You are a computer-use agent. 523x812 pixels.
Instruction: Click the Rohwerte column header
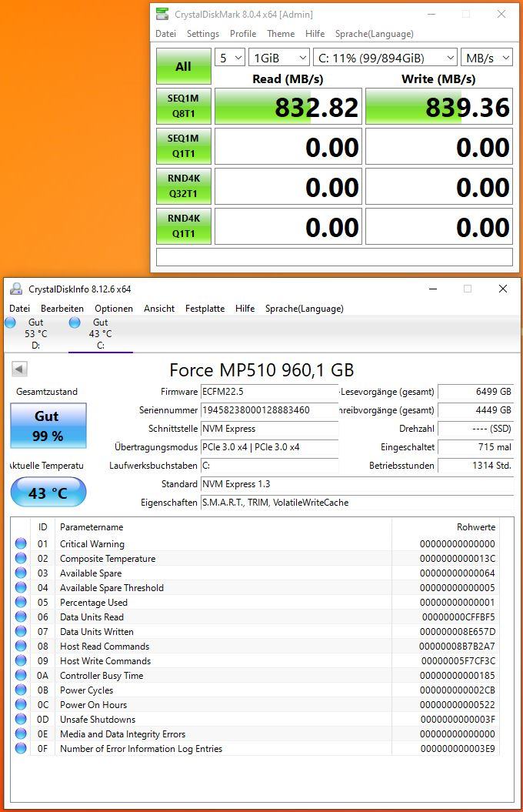click(x=476, y=526)
